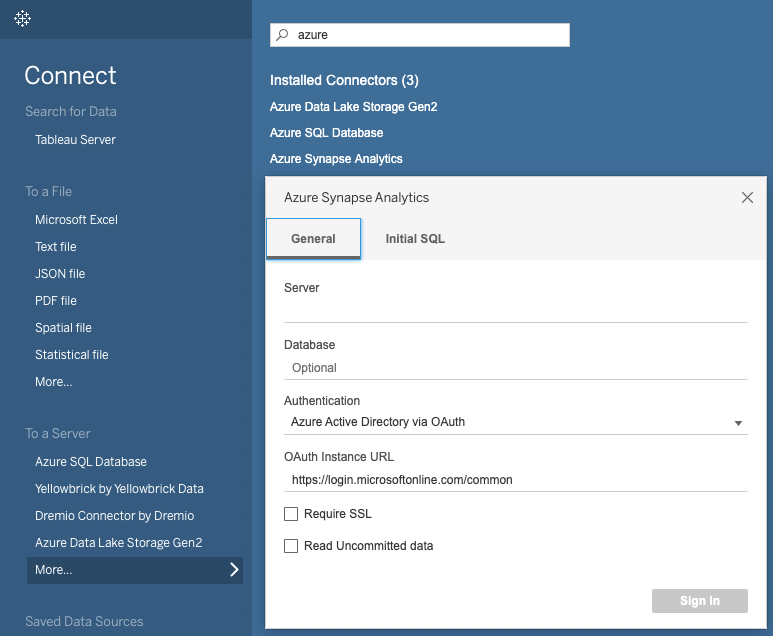This screenshot has width=773, height=636.
Task: Click the search magnifier icon
Action: pyautogui.click(x=283, y=35)
